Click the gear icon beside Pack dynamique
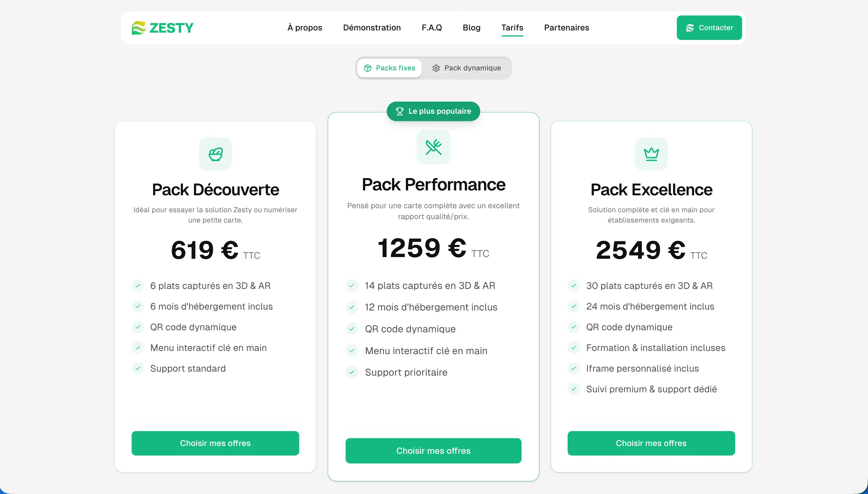The image size is (868, 494). point(436,68)
